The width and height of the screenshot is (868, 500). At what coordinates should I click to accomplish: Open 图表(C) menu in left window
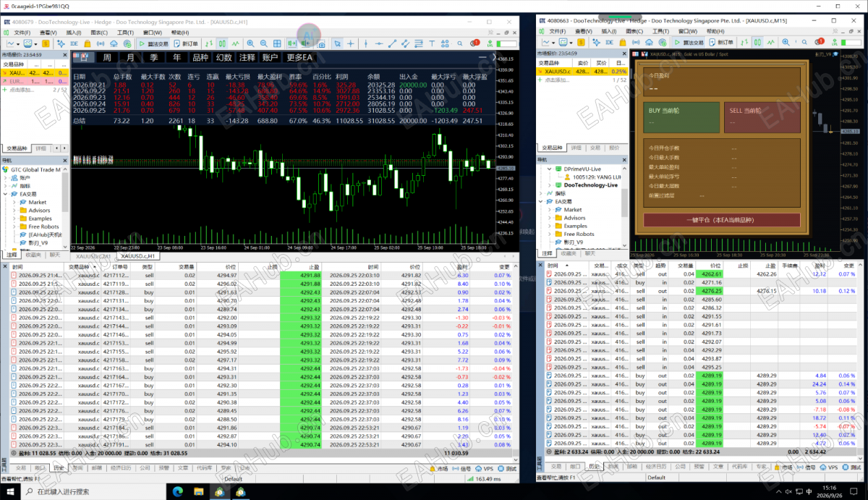pyautogui.click(x=99, y=32)
